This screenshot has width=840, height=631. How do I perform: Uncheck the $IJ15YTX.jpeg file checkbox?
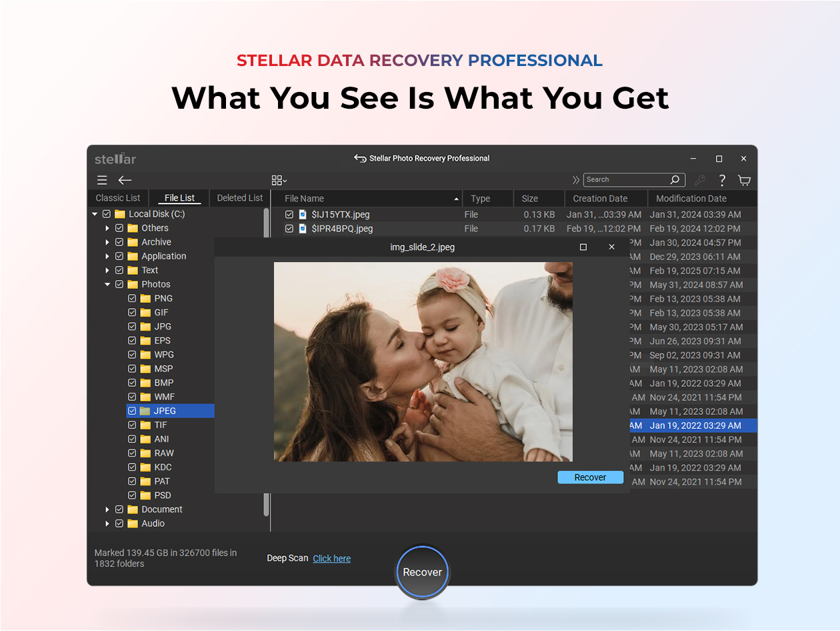[x=289, y=215]
